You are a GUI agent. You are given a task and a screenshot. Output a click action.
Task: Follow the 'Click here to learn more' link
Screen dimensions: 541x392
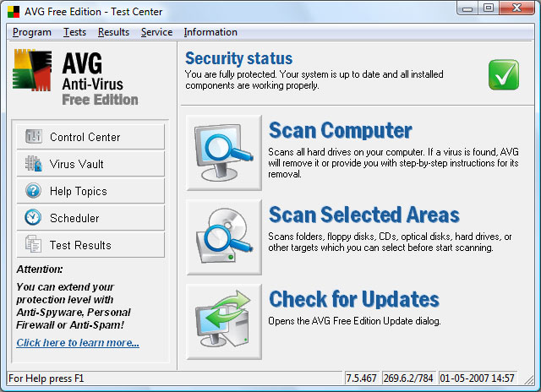[x=78, y=342]
